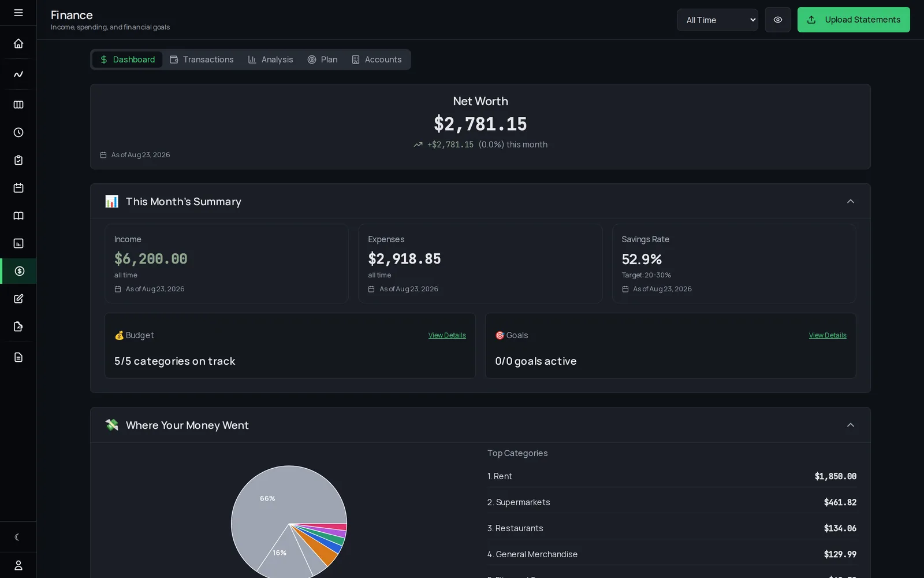Collapse the This Month's Summary section
The height and width of the screenshot is (578, 924).
point(850,201)
